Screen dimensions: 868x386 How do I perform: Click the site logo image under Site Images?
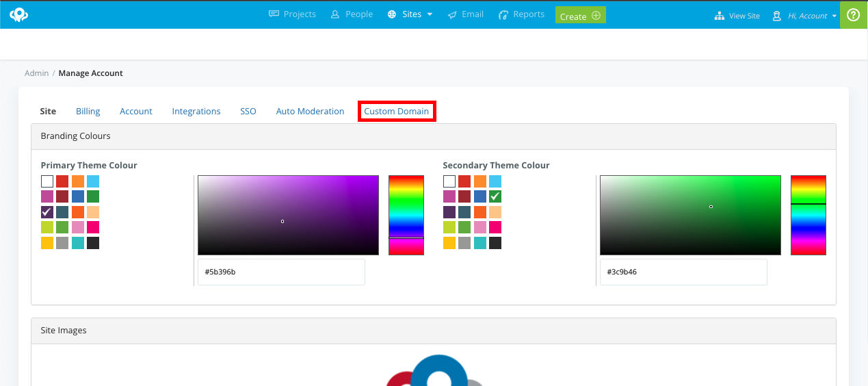[x=435, y=370]
